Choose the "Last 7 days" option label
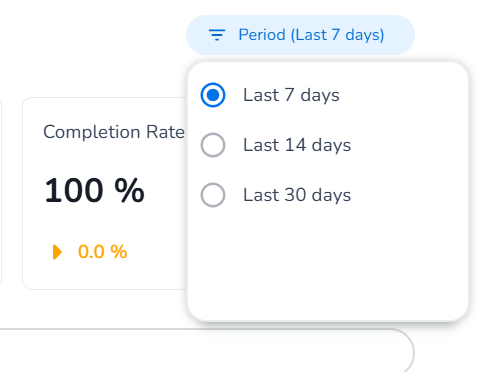Viewport: 504px width, 372px height. 291,95
